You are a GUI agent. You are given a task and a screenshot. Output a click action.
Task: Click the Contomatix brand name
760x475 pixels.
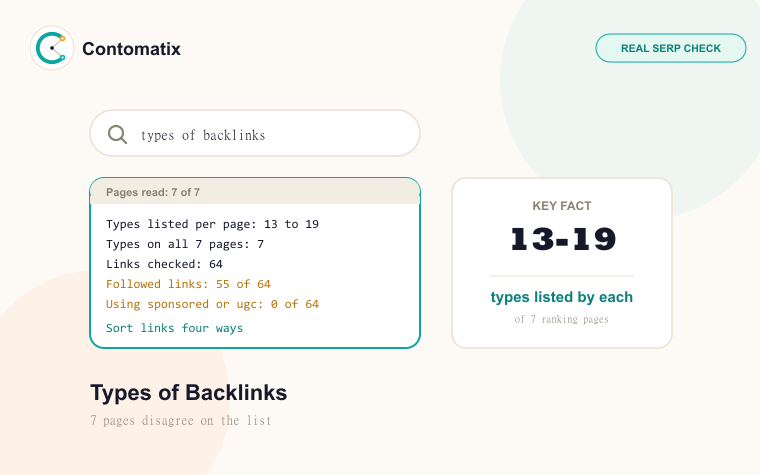pos(131,48)
